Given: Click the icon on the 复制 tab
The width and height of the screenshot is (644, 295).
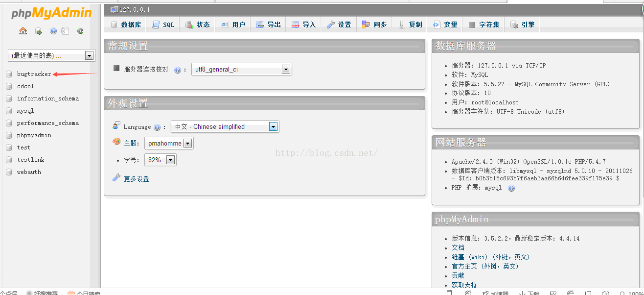Looking at the screenshot, I should pyautogui.click(x=401, y=25).
